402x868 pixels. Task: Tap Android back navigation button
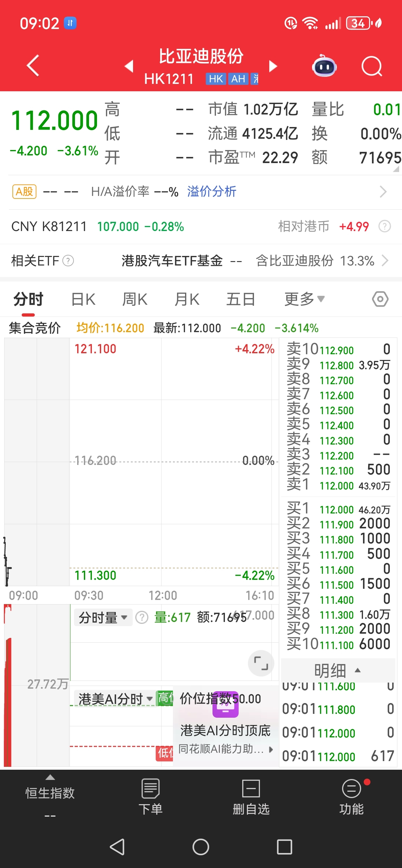click(118, 847)
